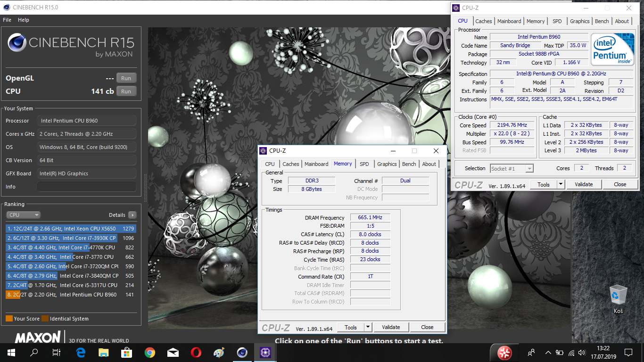
Task: Click Close button in CPU-Z Memory window
Action: coord(427,327)
